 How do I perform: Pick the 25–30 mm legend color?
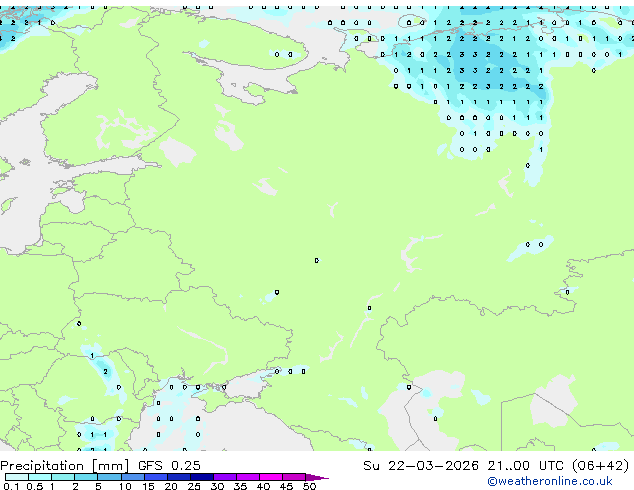coord(202,477)
